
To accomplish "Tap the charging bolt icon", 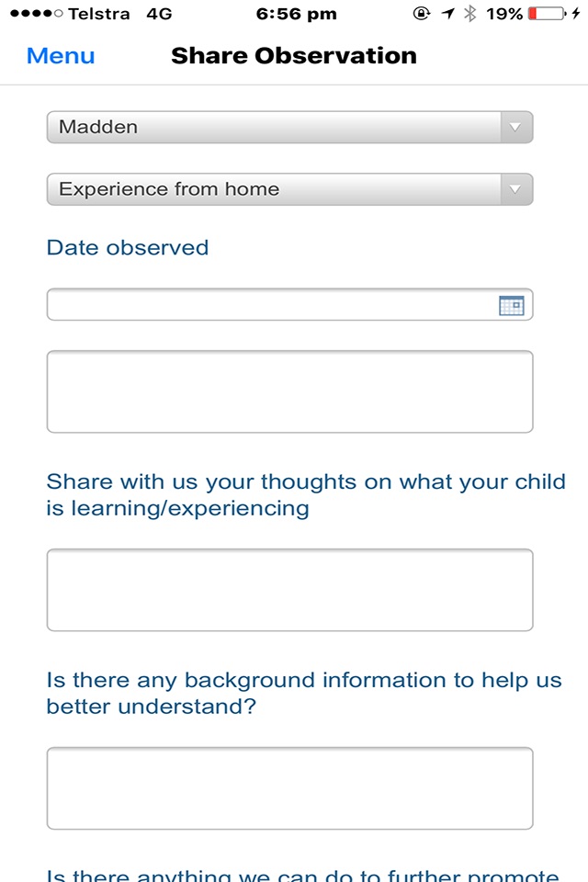I will click(x=576, y=14).
